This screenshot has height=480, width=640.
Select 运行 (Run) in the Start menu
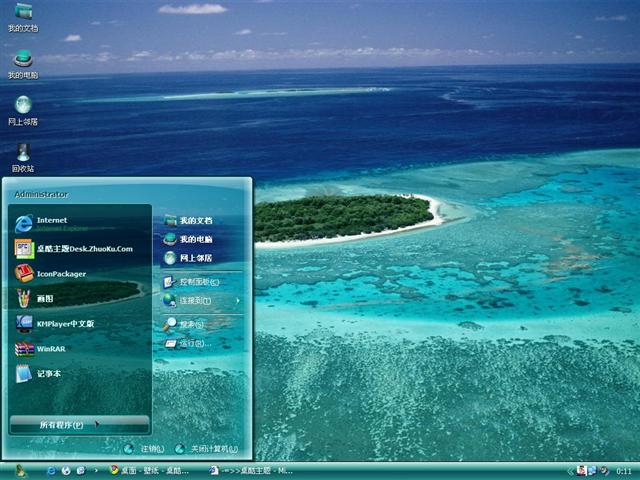tap(194, 343)
